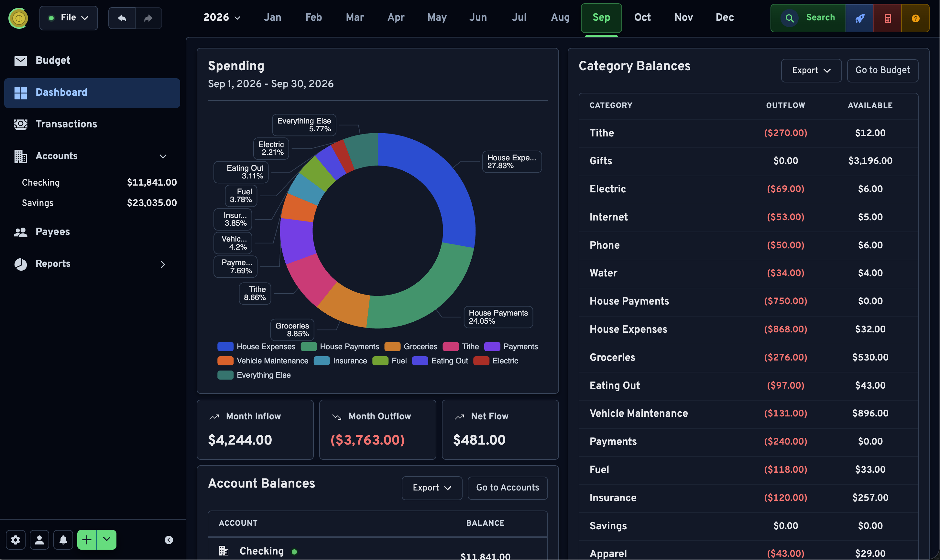Switch to the Dec month tab
The width and height of the screenshot is (940, 560).
click(x=725, y=17)
